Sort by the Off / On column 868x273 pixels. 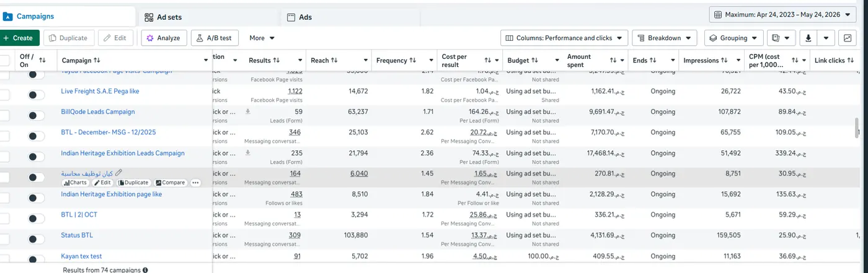[42, 60]
